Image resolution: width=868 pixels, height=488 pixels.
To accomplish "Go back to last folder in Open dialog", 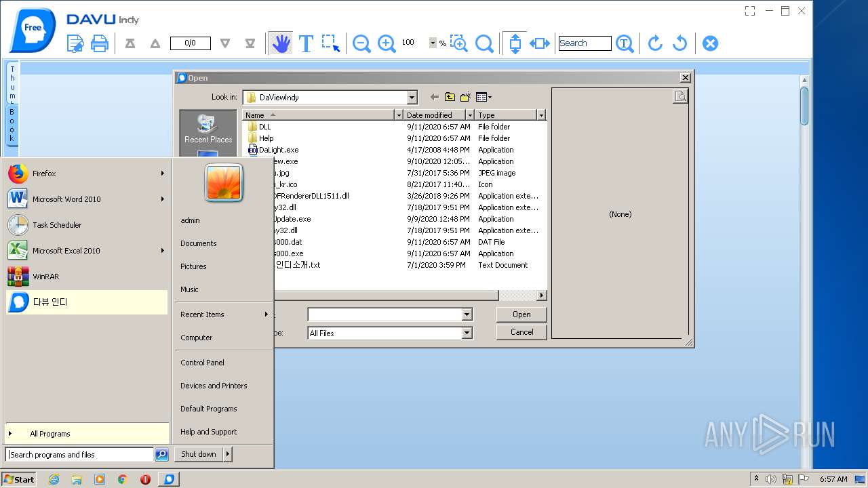I will coord(435,97).
